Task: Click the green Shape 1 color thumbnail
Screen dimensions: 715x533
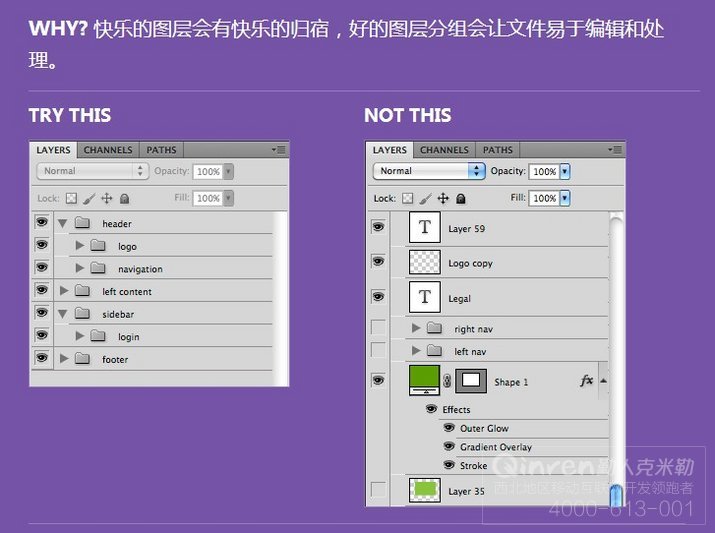Action: click(x=425, y=380)
